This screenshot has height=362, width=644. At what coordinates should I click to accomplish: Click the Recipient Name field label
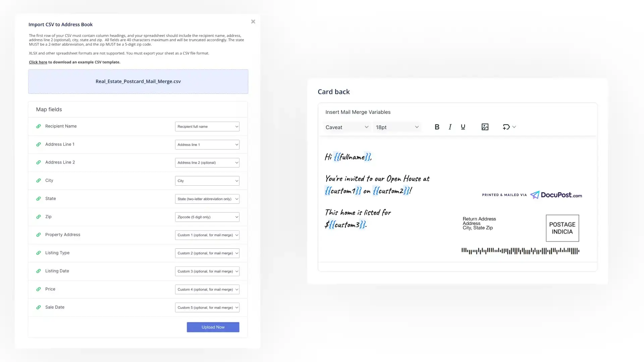[61, 126]
